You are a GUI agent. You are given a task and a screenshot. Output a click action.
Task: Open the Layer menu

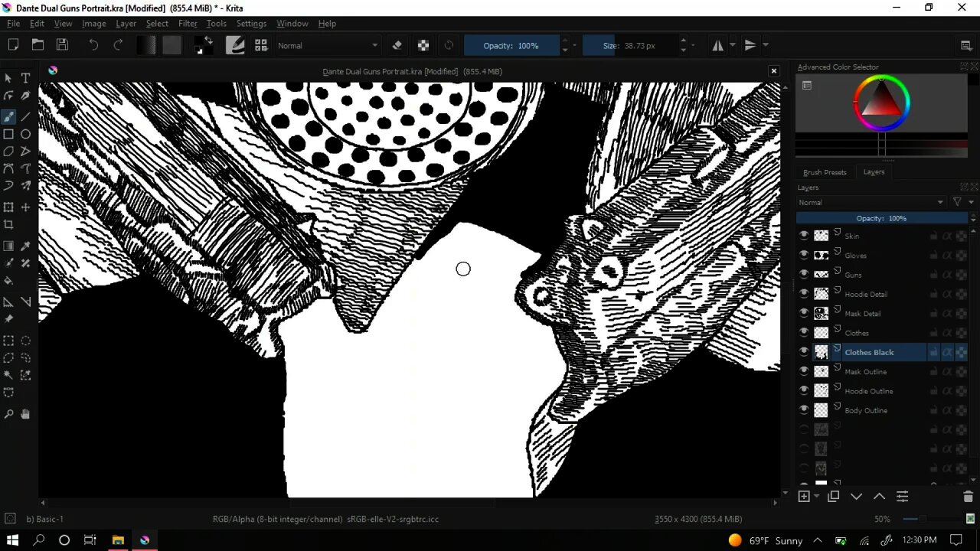[126, 24]
